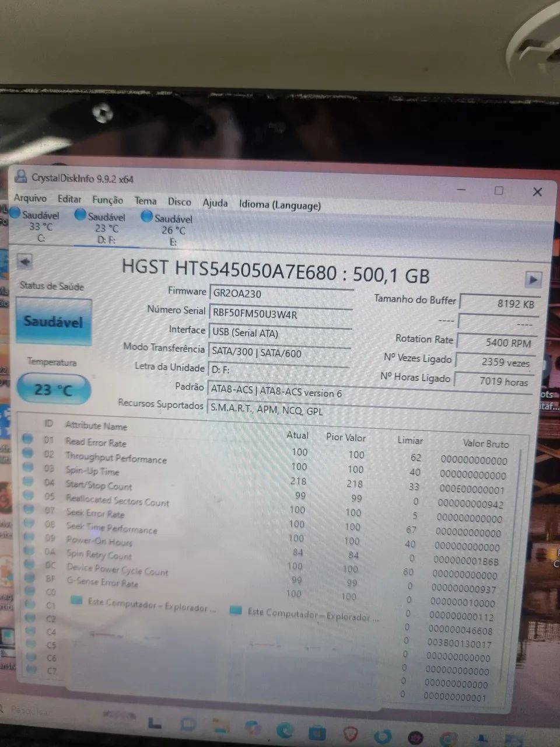Viewport: 560px width, 747px height.
Task: Click the status dot for attribute C2
Action: point(30,617)
